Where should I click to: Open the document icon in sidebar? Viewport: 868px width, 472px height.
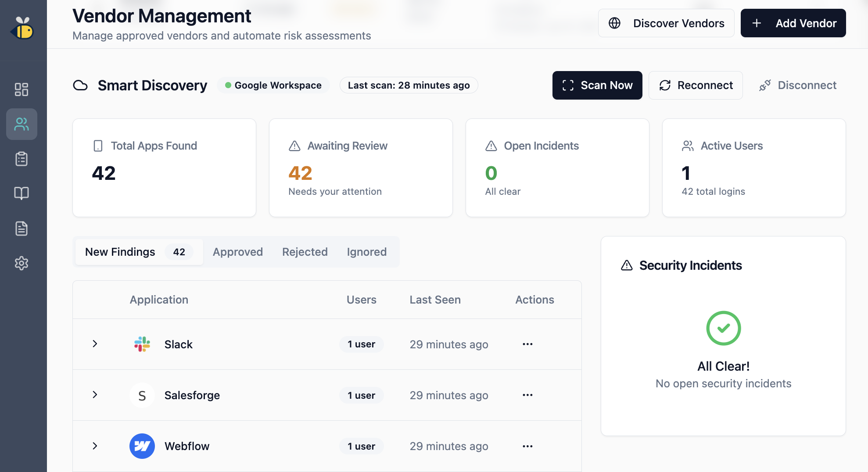[22, 228]
